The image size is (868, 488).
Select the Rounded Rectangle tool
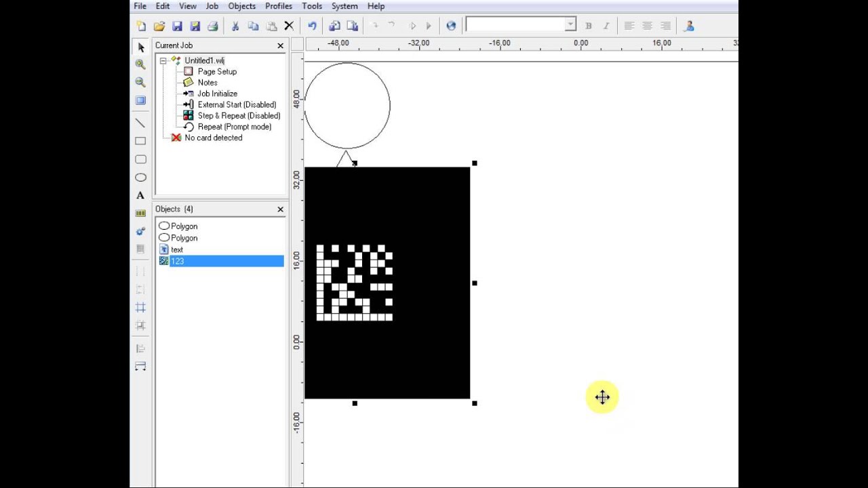140,159
